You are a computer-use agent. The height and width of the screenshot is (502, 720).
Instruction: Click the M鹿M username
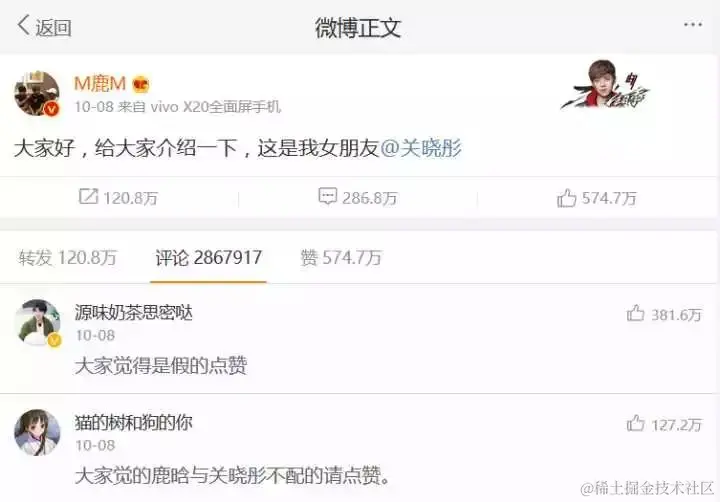click(x=100, y=84)
